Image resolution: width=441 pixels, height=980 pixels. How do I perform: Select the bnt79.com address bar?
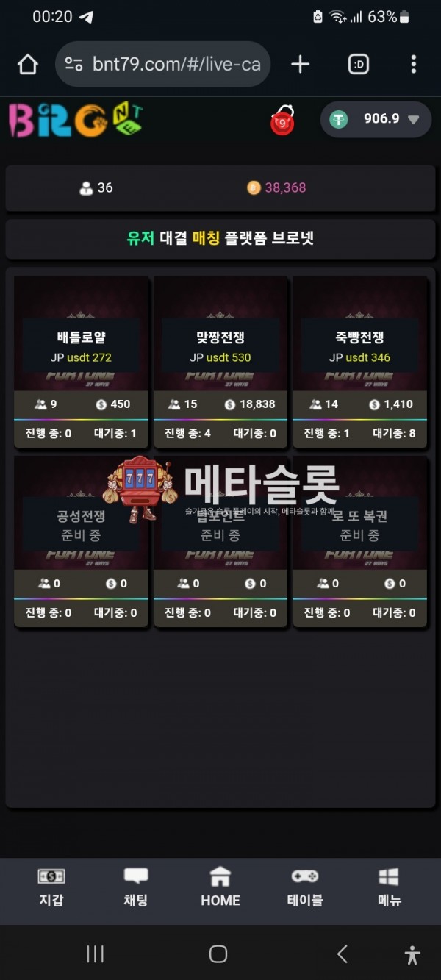pos(163,65)
